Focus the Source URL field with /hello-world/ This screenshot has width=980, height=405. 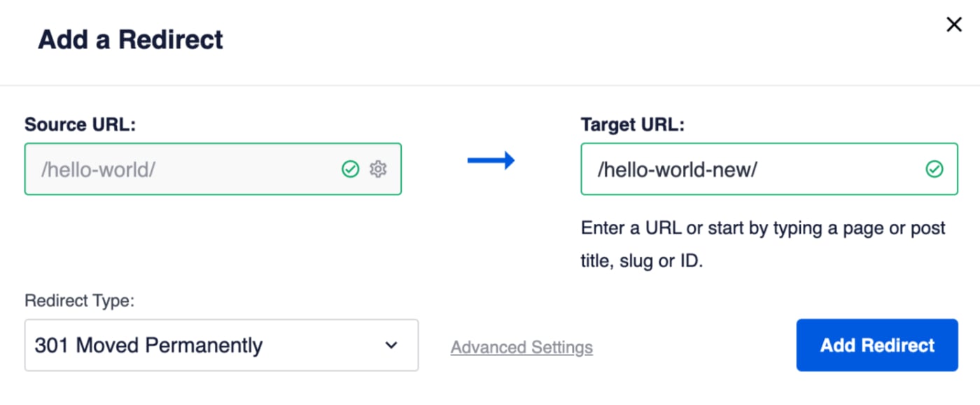point(213,169)
